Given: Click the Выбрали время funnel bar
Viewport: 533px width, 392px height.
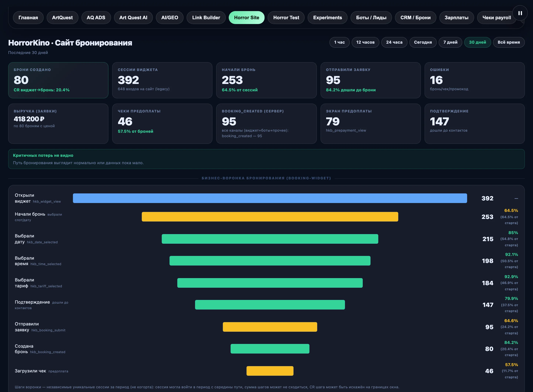Looking at the screenshot, I should pos(270,261).
